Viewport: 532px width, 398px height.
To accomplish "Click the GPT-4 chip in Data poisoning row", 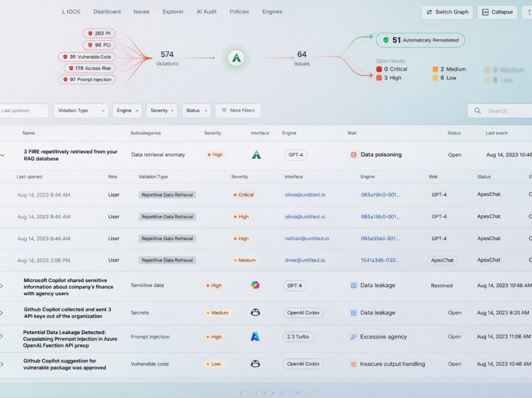I will (295, 155).
